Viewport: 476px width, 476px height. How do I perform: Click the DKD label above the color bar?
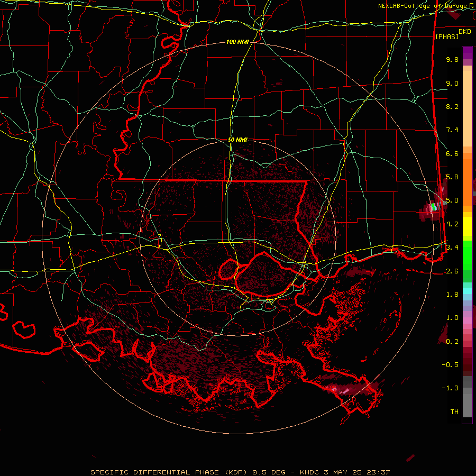tap(464, 32)
